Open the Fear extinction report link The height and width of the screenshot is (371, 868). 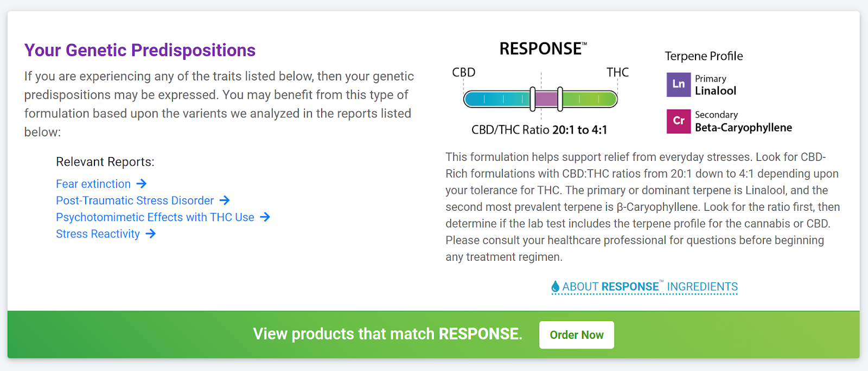[93, 184]
